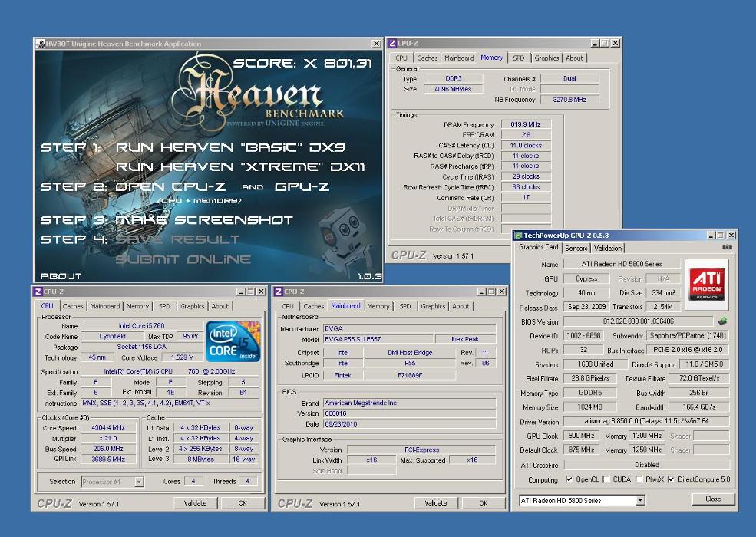This screenshot has height=537, width=756.
Task: Click the CPU-Z Memory window title icon
Action: [392, 44]
